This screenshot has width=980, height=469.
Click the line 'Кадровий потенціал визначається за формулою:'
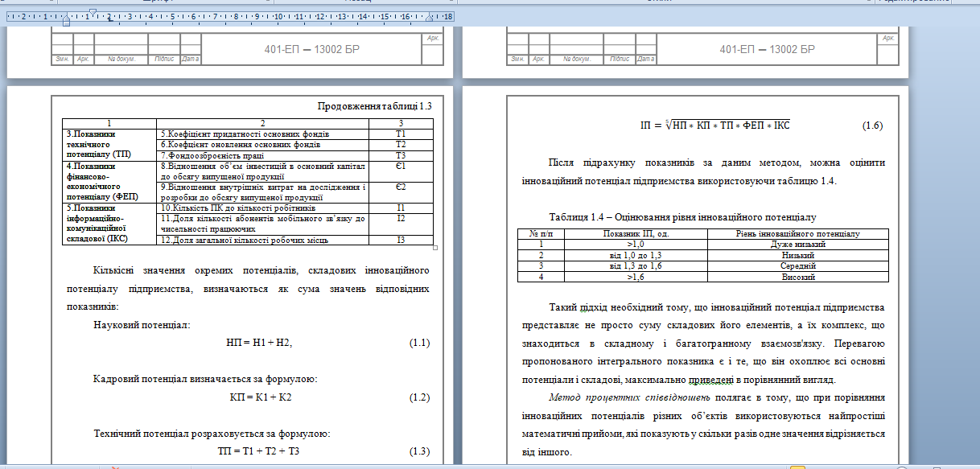click(x=205, y=379)
